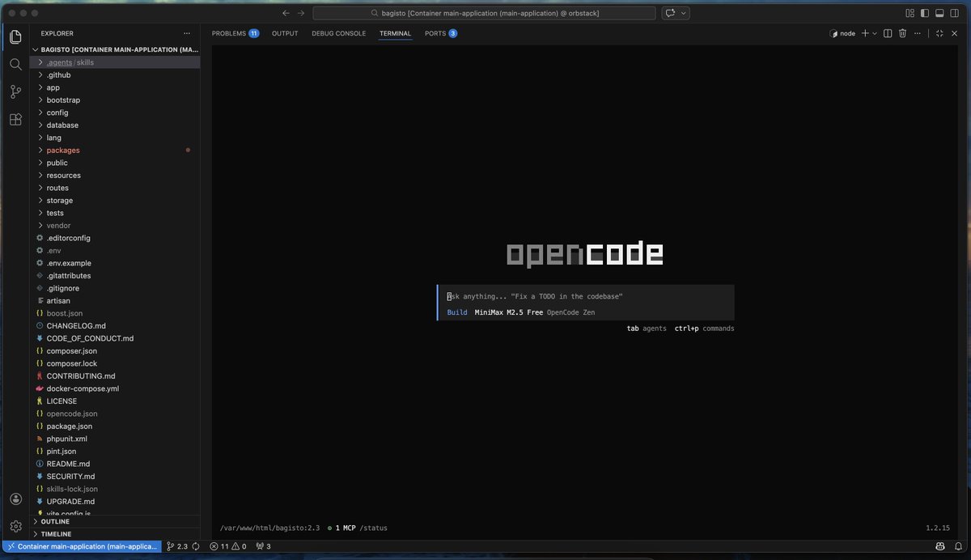Expand the database folder
971x560 pixels.
[115, 125]
